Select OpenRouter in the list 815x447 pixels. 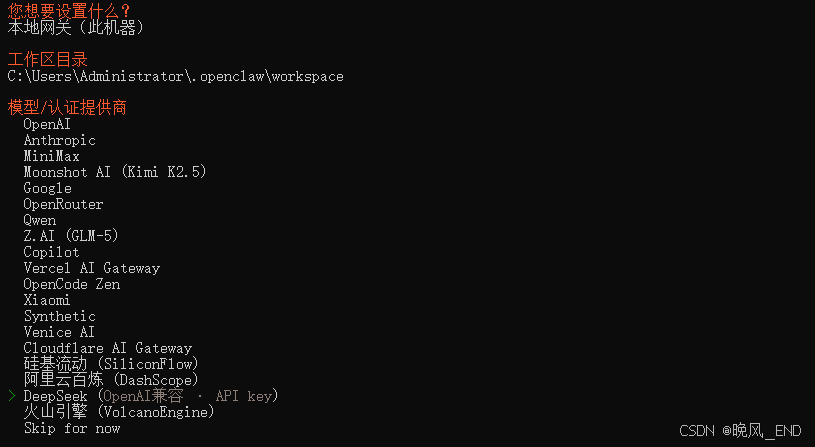pos(64,204)
